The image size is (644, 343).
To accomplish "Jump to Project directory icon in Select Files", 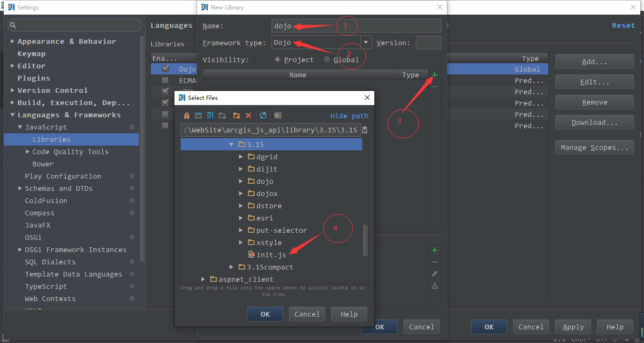I will (210, 115).
